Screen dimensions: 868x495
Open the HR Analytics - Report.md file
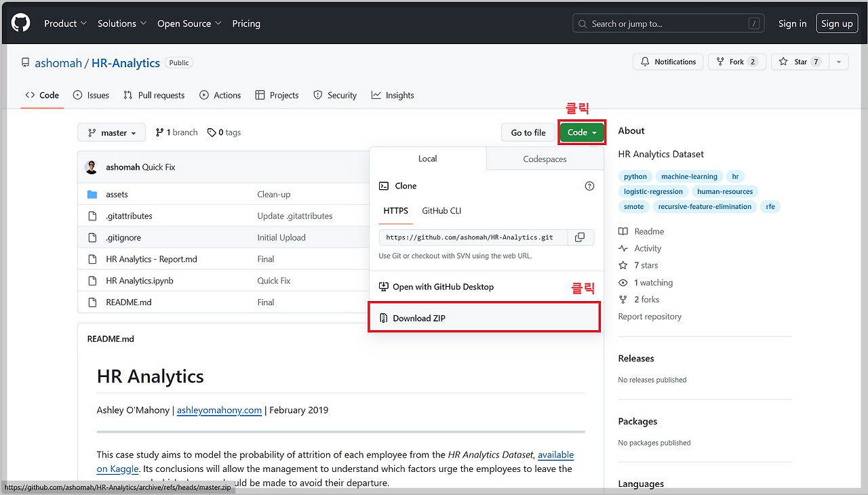click(x=151, y=259)
